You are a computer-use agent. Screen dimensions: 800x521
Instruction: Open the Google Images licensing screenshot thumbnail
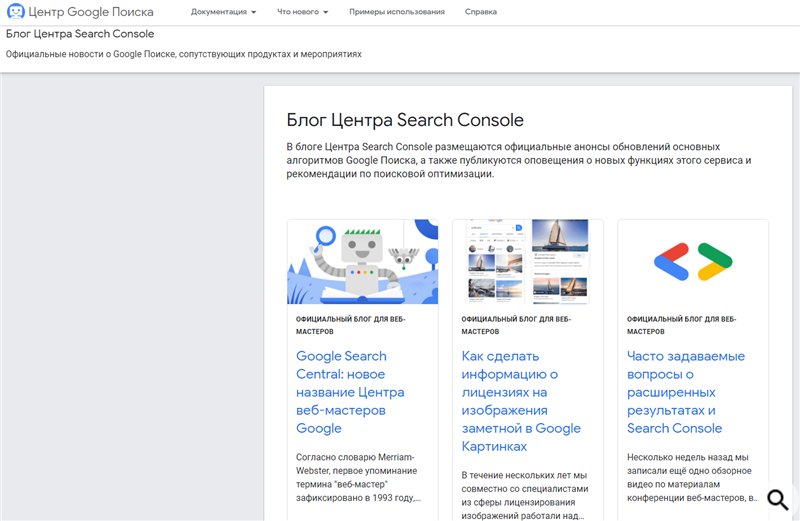(527, 261)
